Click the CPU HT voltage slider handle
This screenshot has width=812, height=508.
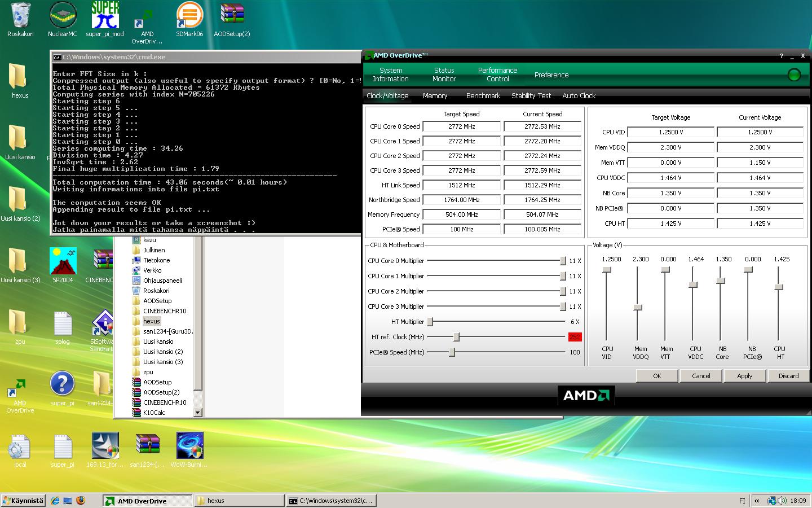(x=779, y=287)
